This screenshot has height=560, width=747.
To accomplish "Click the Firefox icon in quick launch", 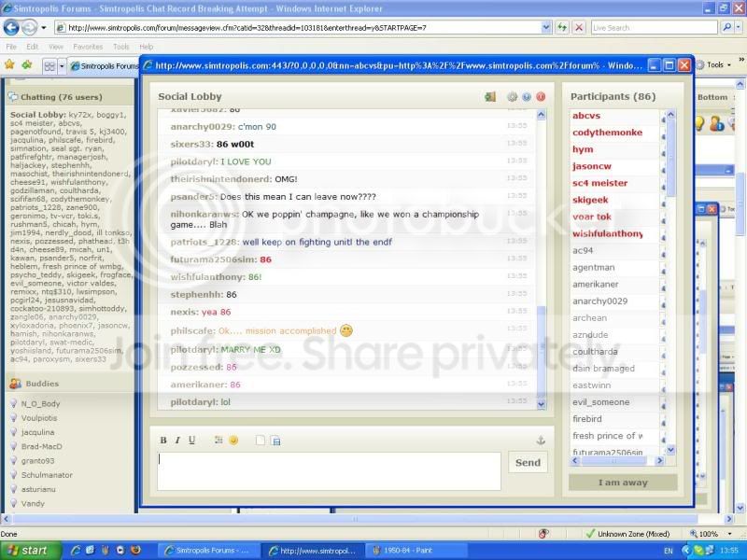I will 135,550.
